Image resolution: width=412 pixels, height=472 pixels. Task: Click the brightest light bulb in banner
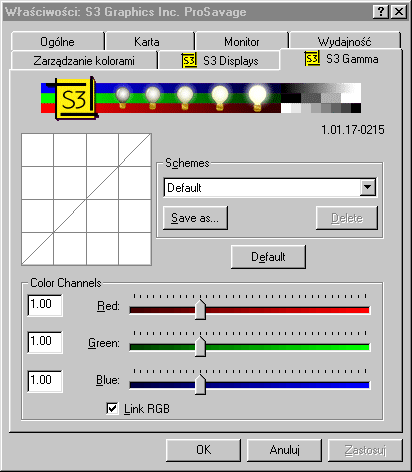coord(257,97)
